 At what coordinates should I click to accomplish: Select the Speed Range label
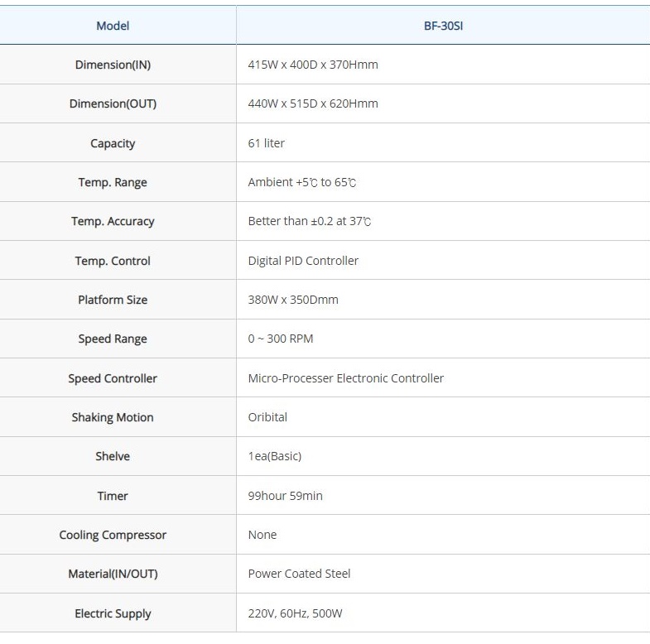tap(113, 339)
